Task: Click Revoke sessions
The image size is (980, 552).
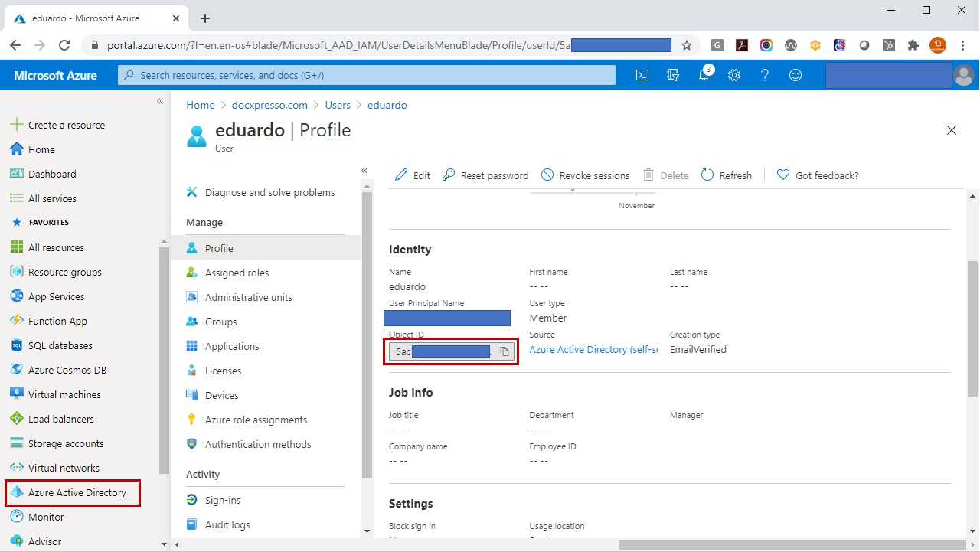Action: pos(586,175)
